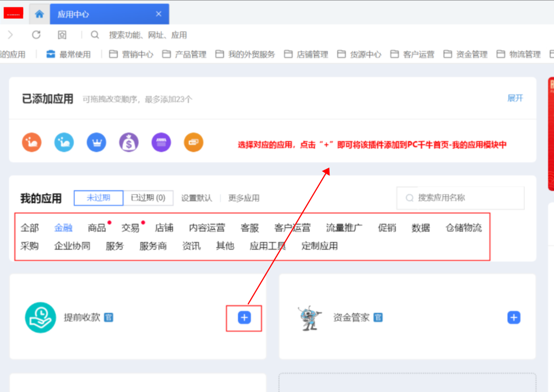Click the 设置默认 link
Viewport: 554px width, 392px height.
(196, 198)
